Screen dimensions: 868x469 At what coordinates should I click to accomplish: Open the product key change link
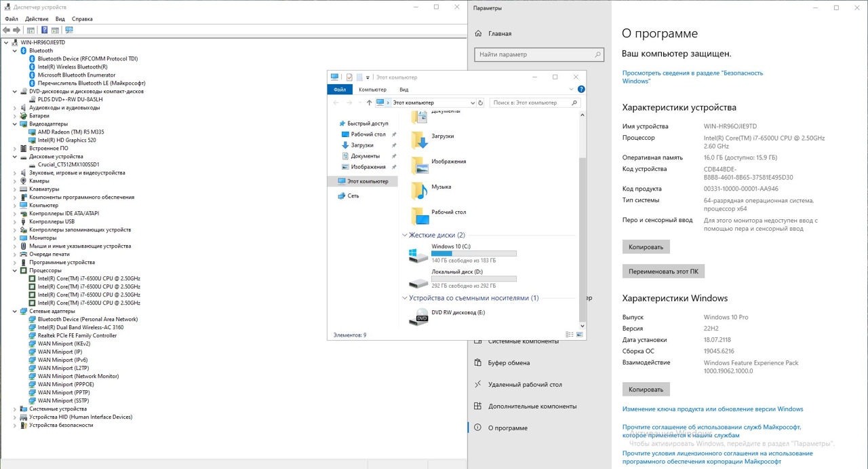click(x=712, y=409)
